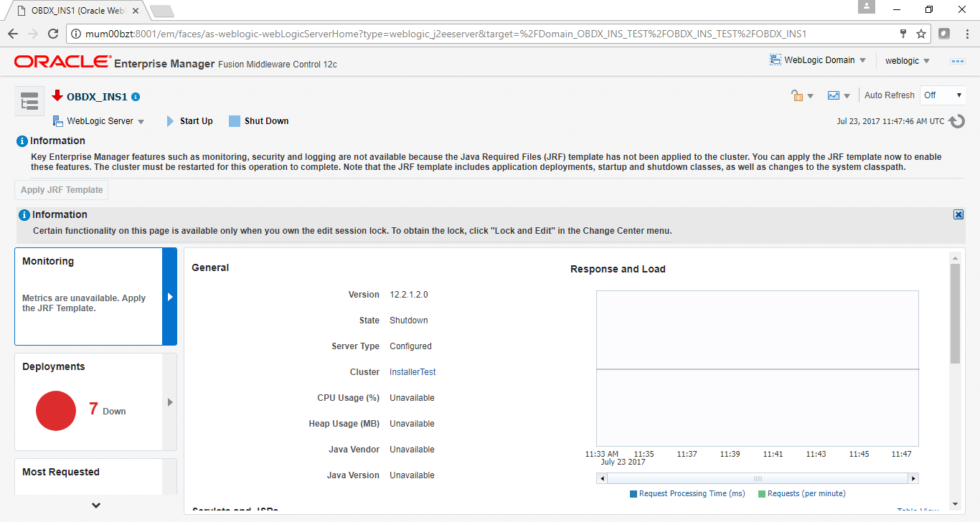Click the browser reload button

point(52,34)
